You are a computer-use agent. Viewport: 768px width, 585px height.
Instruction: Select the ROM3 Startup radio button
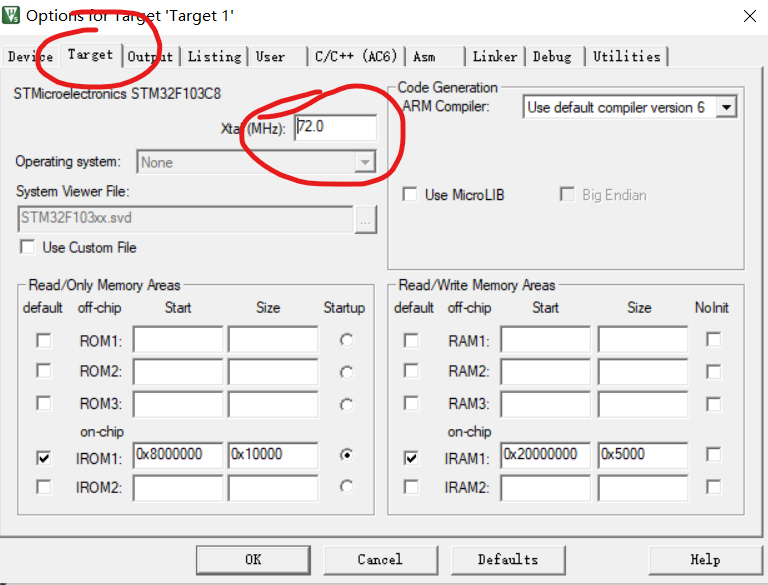346,405
